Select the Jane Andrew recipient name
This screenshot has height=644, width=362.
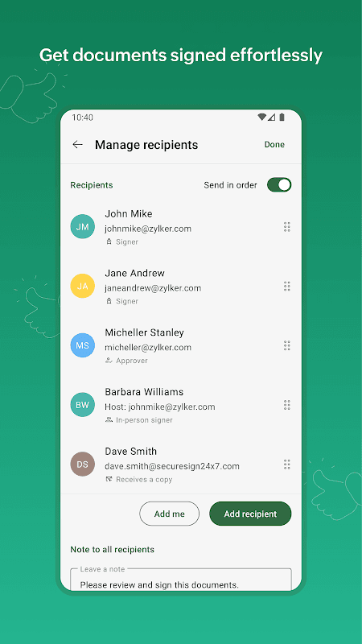pos(134,273)
